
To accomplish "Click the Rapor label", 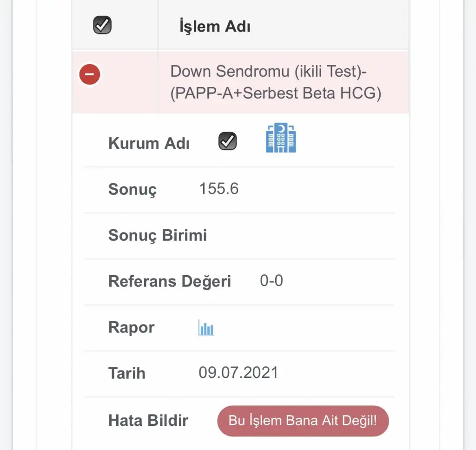I will [x=131, y=327].
